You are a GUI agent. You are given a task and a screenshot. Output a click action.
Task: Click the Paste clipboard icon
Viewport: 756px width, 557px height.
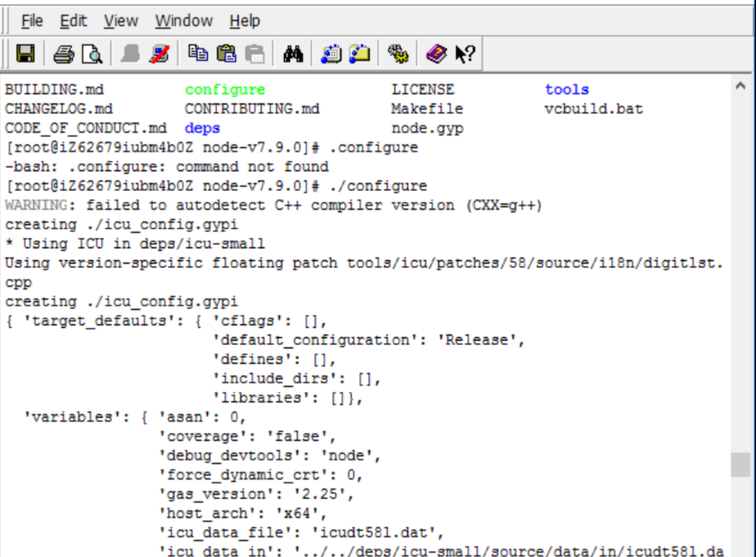(226, 55)
